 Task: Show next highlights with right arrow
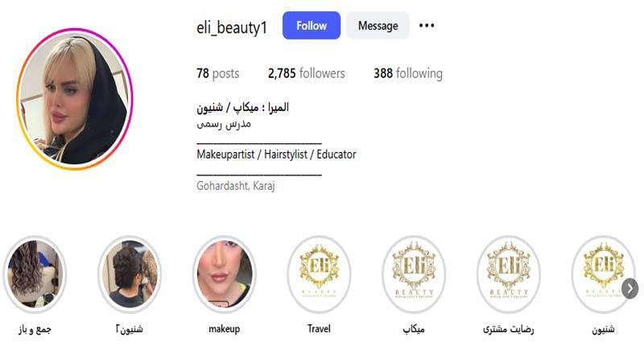[x=630, y=289]
